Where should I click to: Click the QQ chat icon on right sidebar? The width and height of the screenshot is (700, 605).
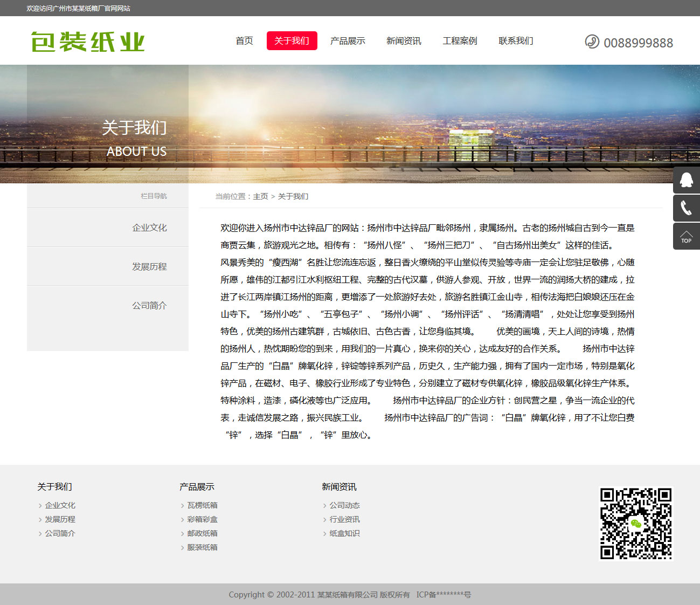[x=686, y=180]
